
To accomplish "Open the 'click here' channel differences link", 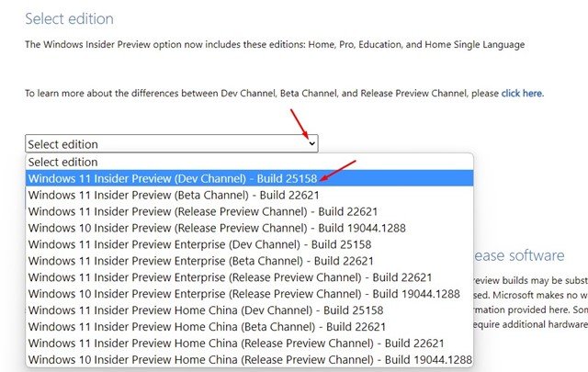I will 522,94.
